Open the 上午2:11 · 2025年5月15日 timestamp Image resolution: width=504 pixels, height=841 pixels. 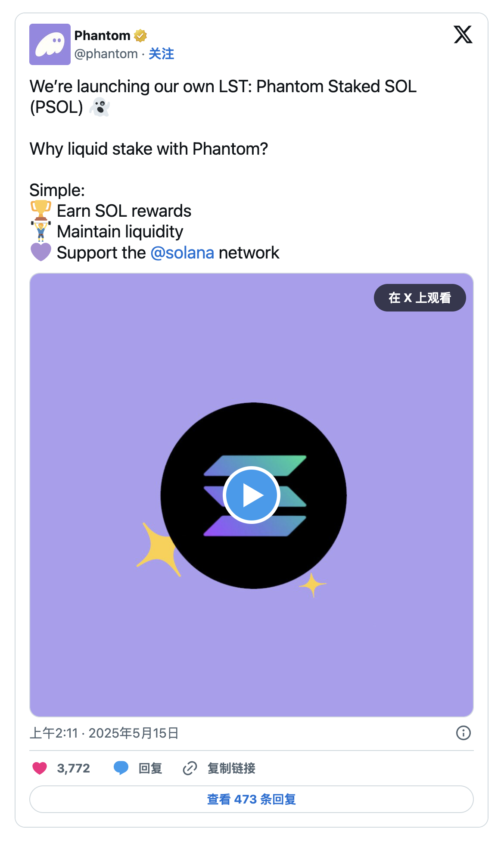tap(104, 733)
